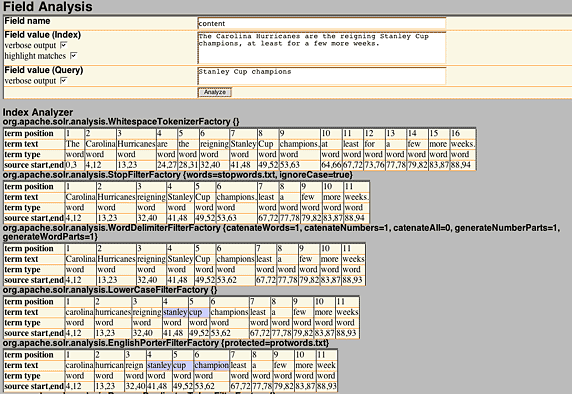
Task: Click 'The' term in WhitespaceTokenizer table
Action: (73, 144)
